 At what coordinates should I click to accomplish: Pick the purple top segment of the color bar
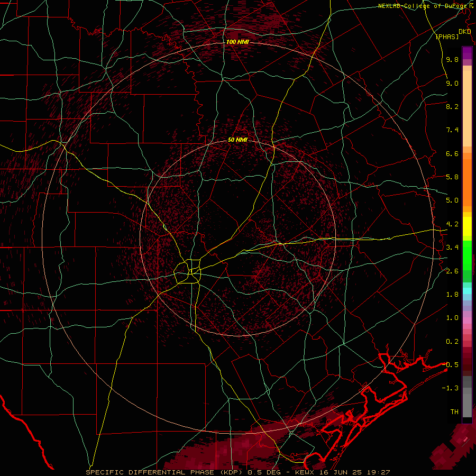[x=467, y=53]
